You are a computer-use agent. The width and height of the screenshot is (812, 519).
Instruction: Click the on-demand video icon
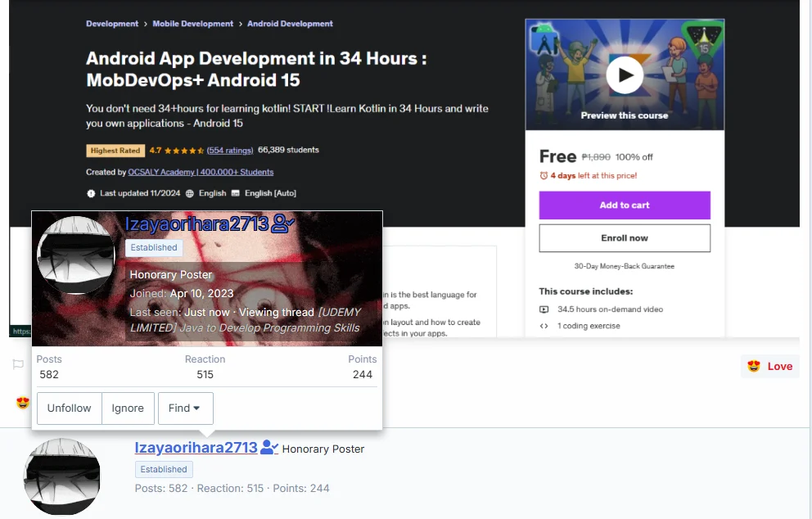tap(544, 309)
